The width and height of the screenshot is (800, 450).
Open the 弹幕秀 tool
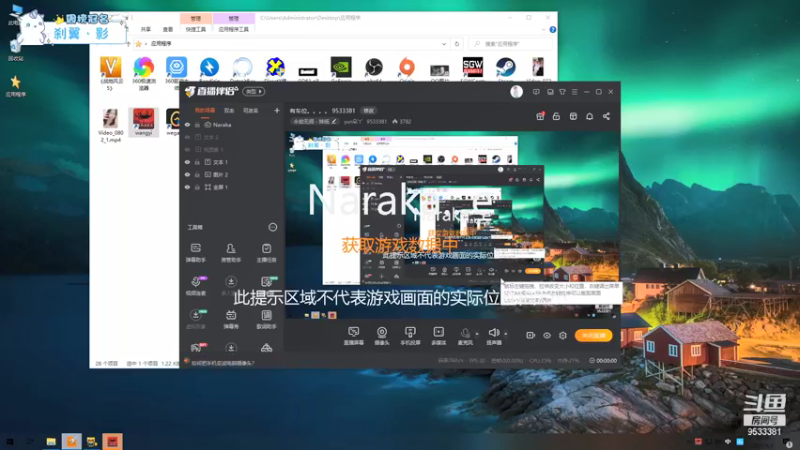click(231, 319)
